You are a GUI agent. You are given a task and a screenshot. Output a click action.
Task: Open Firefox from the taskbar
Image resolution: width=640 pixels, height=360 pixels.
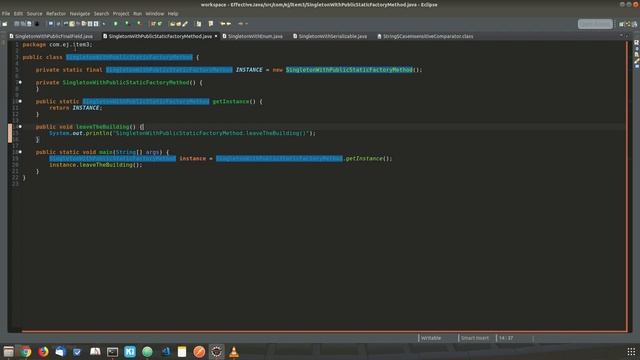pos(43,351)
